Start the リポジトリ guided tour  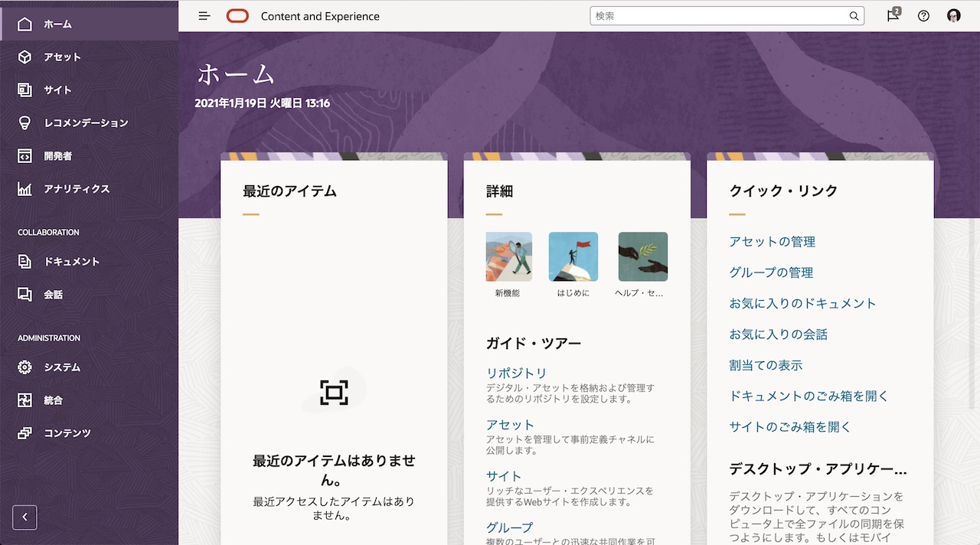point(516,374)
